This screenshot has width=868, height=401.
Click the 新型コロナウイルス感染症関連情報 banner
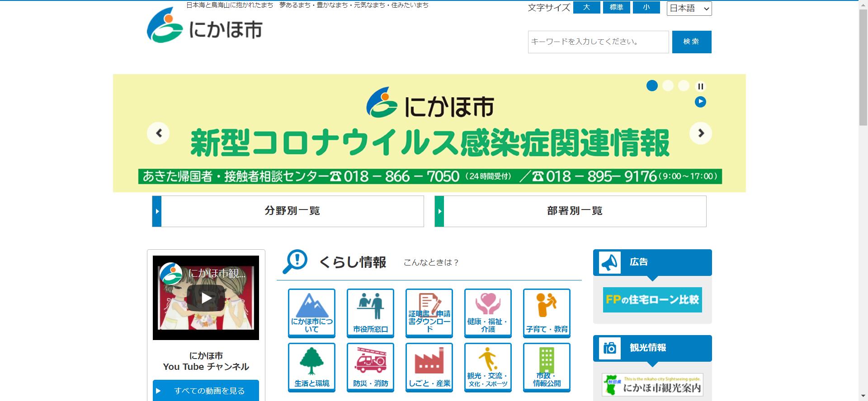[x=429, y=133]
